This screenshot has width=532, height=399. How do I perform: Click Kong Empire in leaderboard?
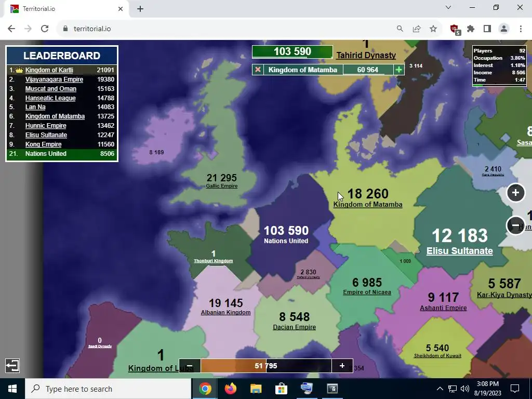pos(44,144)
